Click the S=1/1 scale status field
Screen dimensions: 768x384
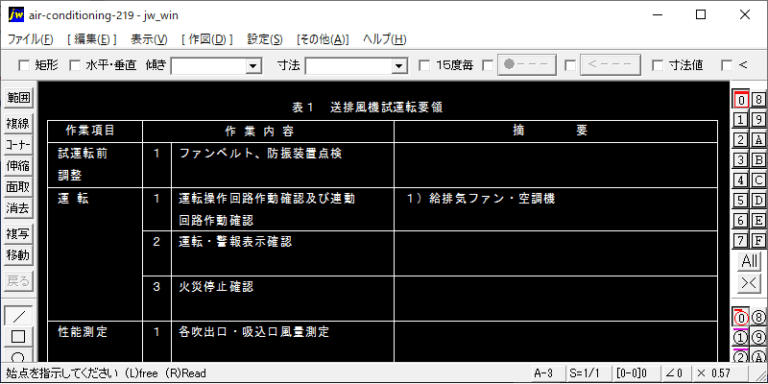point(589,373)
